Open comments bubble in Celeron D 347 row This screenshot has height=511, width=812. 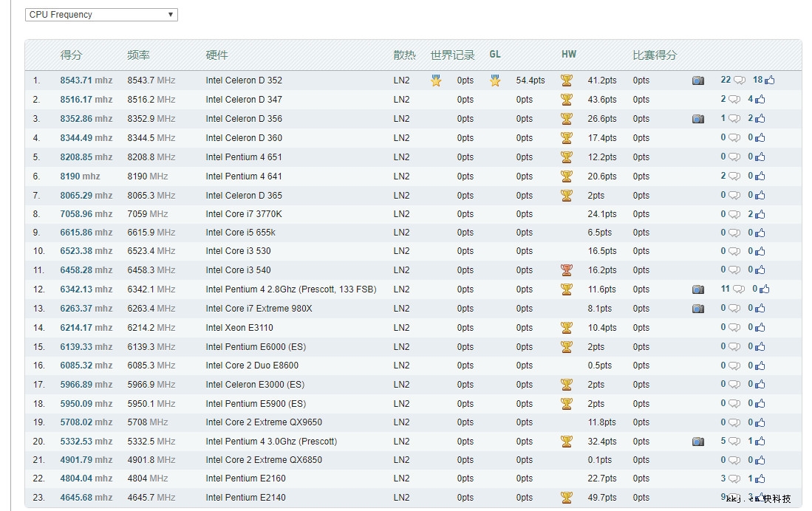coord(734,100)
